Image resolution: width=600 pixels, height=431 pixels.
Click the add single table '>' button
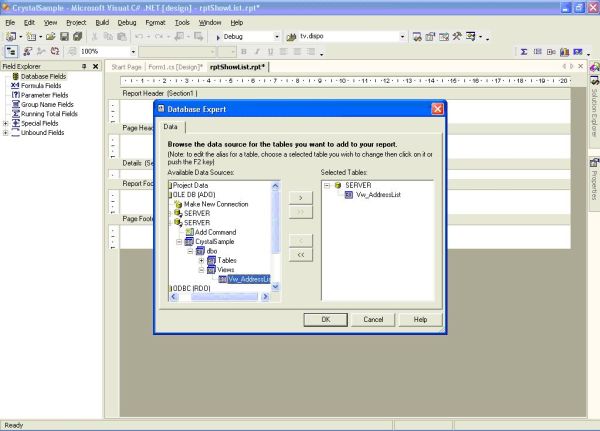point(301,198)
